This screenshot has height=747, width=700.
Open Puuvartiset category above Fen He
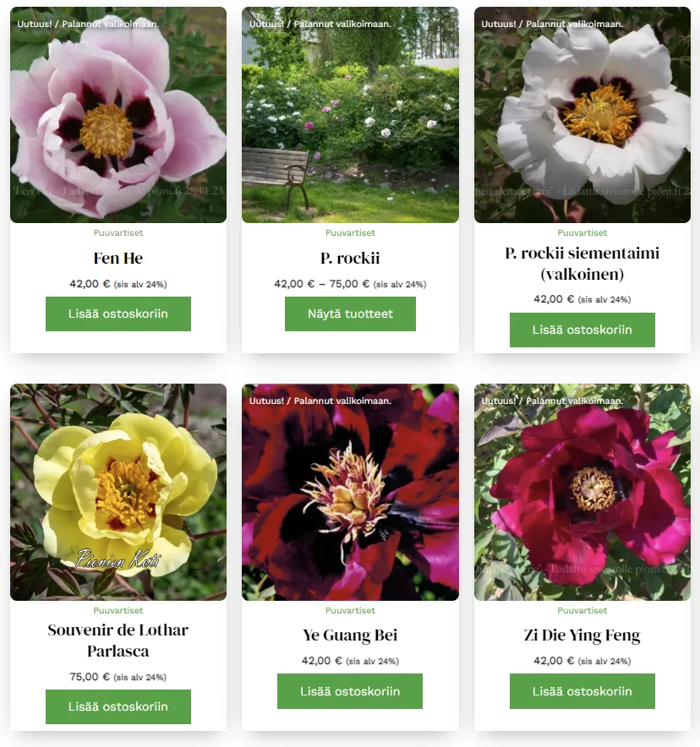coord(118,233)
